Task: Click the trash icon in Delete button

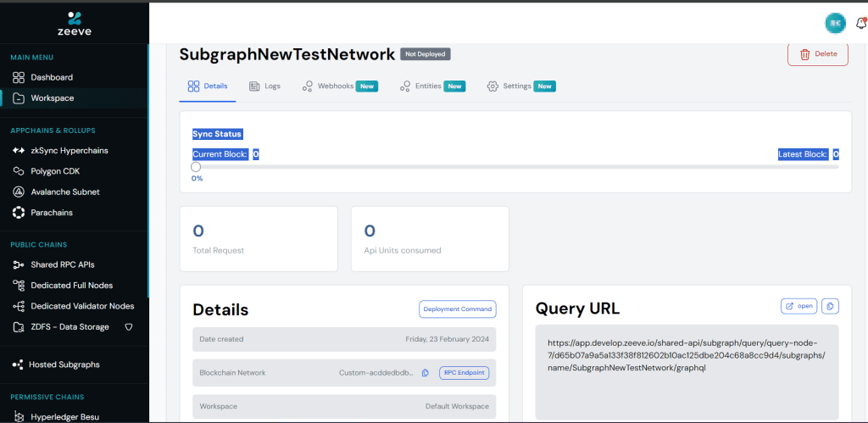Action: click(805, 54)
